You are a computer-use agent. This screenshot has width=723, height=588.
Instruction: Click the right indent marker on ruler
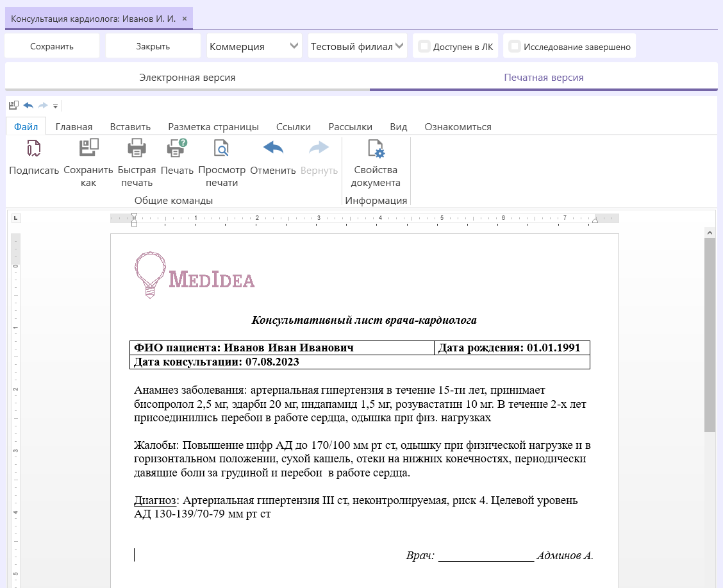click(x=595, y=221)
